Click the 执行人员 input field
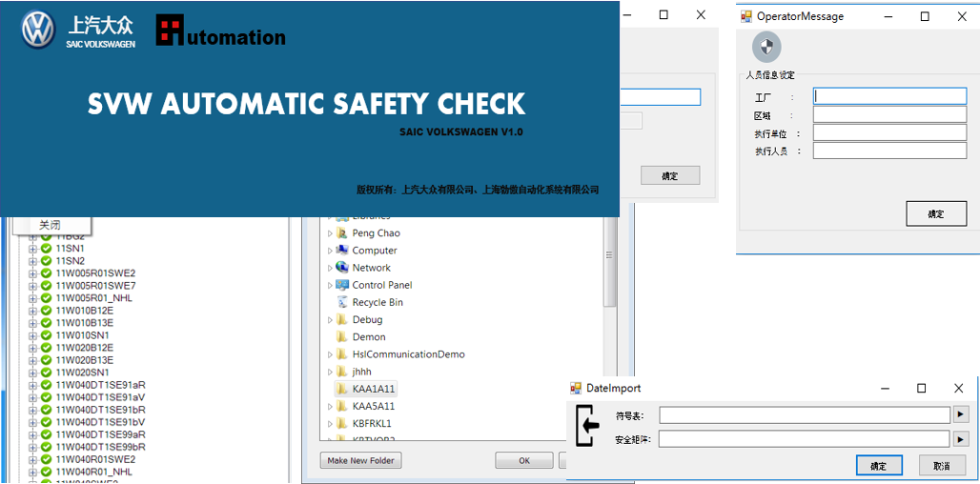 tap(890, 151)
